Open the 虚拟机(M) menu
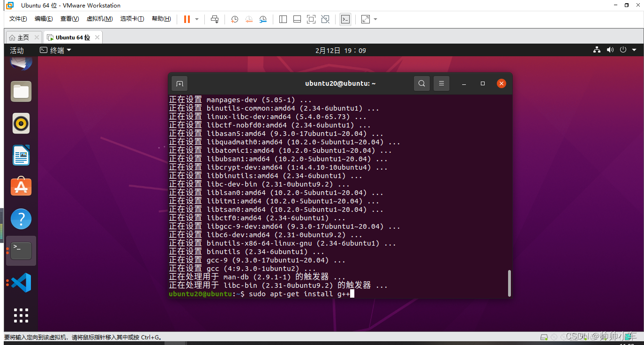 [99, 19]
